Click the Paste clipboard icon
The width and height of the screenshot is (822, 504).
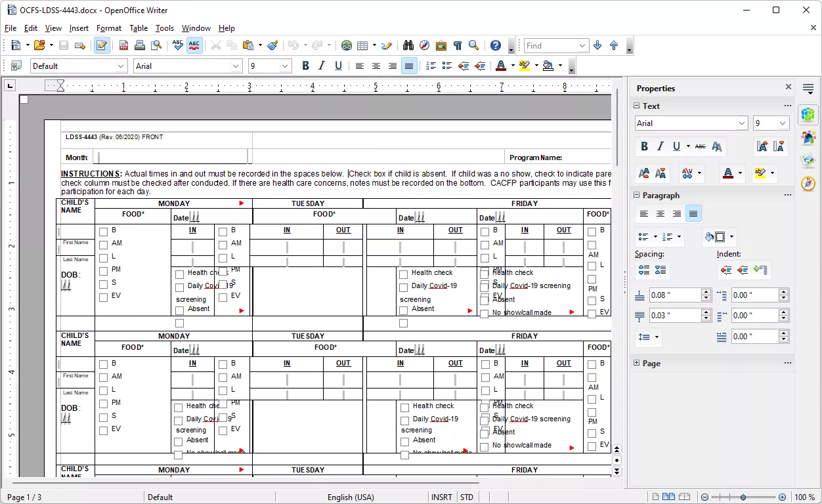coord(248,45)
